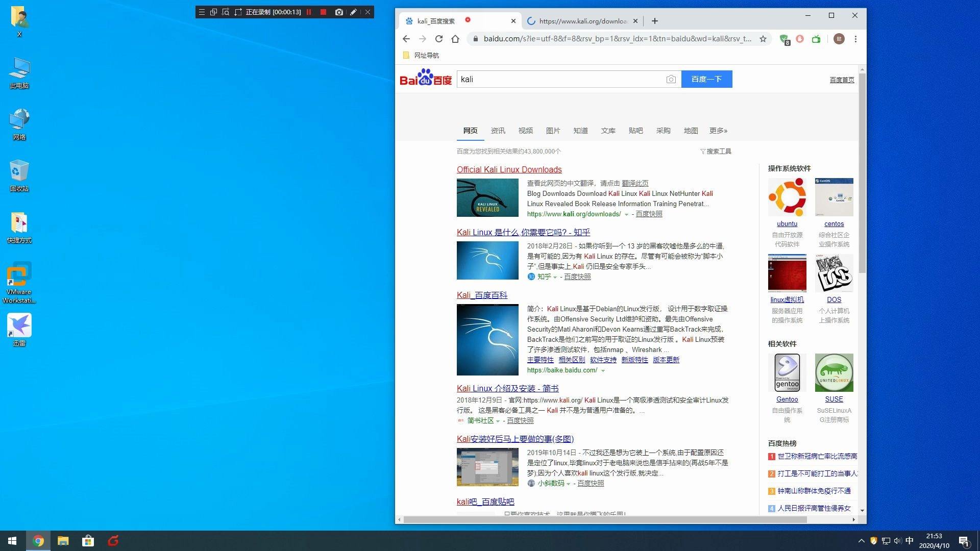Click the zoom magnifier icon in recorder toolbar
This screenshot has width=980, height=551.
tap(226, 12)
